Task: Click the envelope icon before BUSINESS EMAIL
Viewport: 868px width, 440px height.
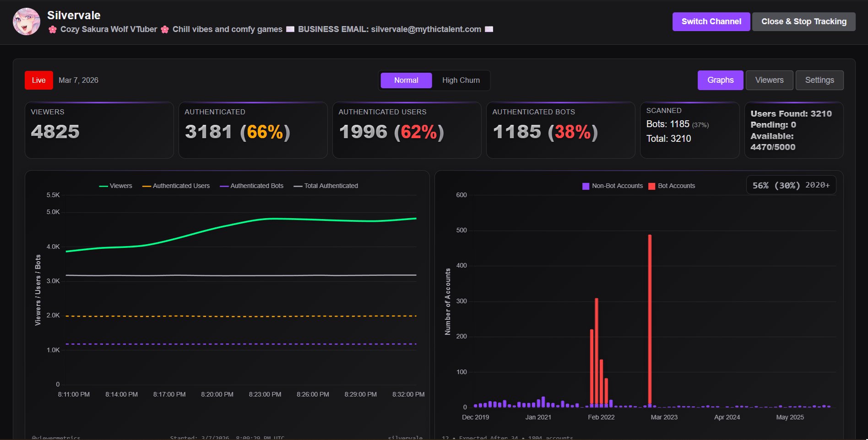Action: click(x=290, y=29)
